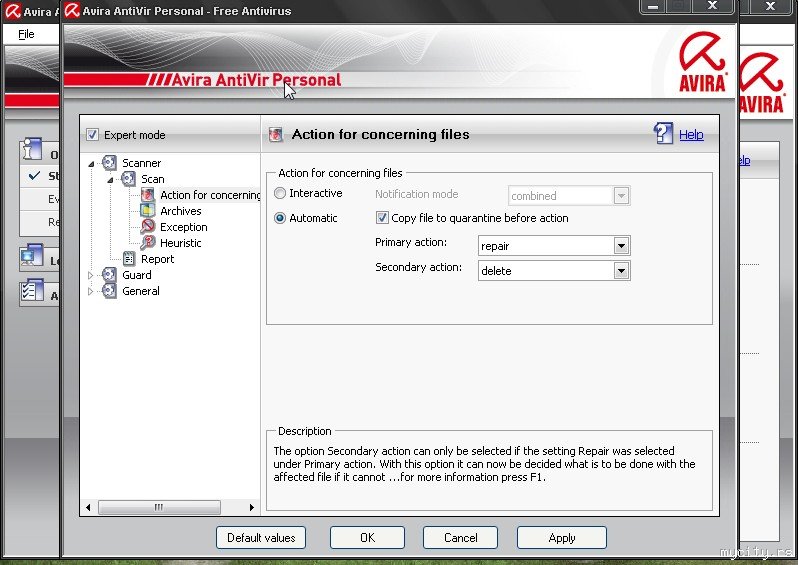Click the tree scrollbar right arrow
The height and width of the screenshot is (565, 798).
coord(251,507)
